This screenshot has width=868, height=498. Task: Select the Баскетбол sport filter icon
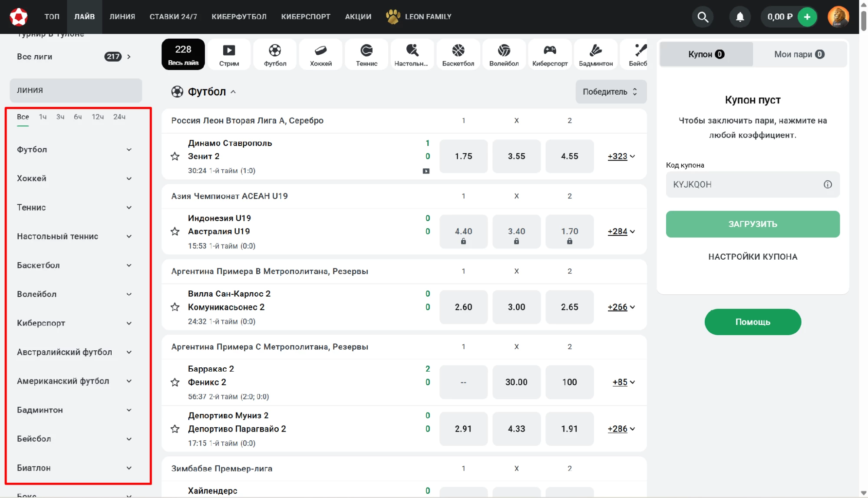(458, 54)
